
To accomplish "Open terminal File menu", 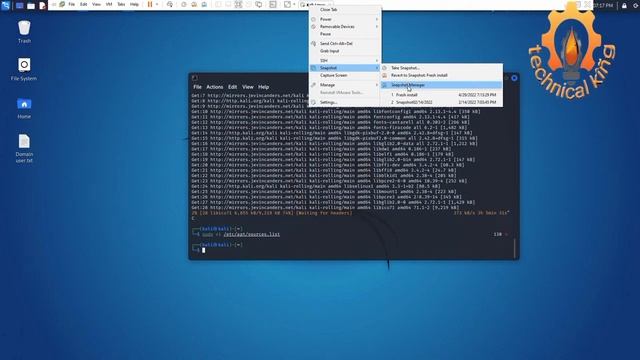I will pos(198,87).
